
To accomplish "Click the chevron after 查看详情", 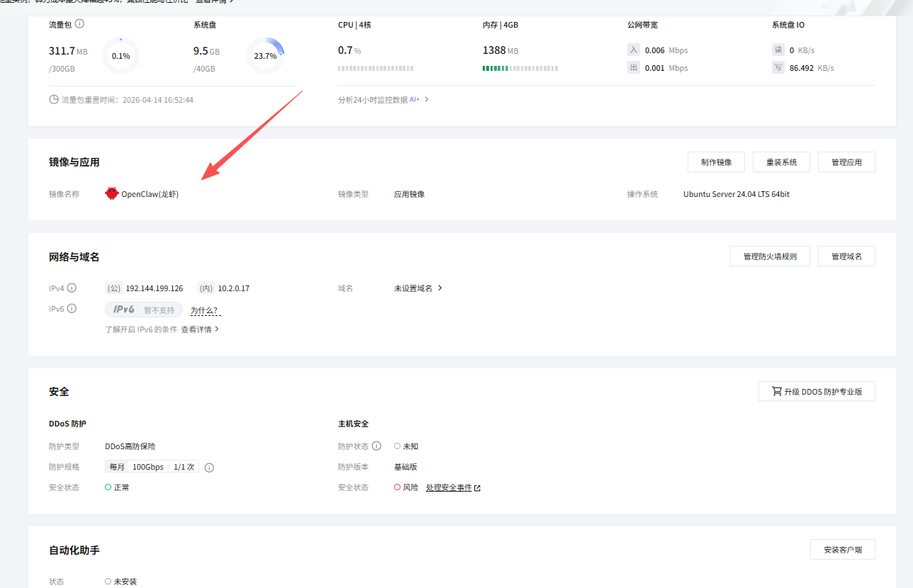I will pos(217,329).
